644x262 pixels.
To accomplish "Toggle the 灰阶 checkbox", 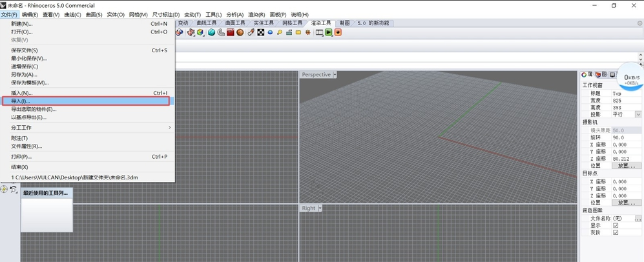I will (616, 232).
